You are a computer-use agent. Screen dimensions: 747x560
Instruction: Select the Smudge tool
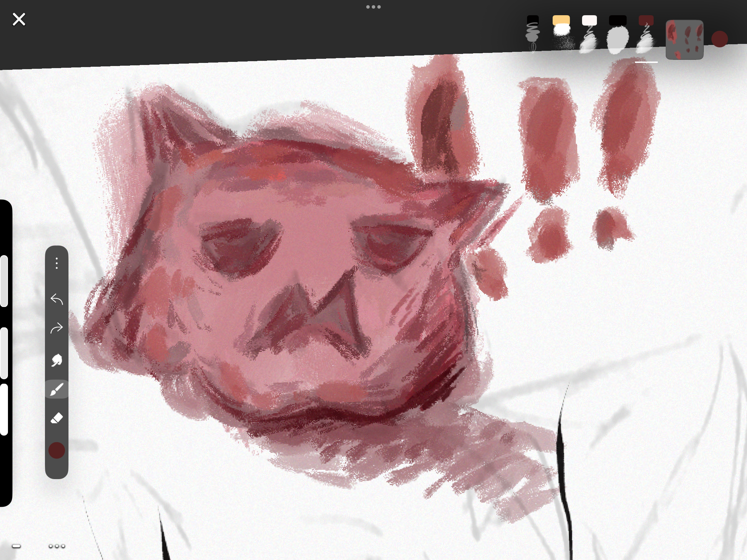(x=57, y=360)
